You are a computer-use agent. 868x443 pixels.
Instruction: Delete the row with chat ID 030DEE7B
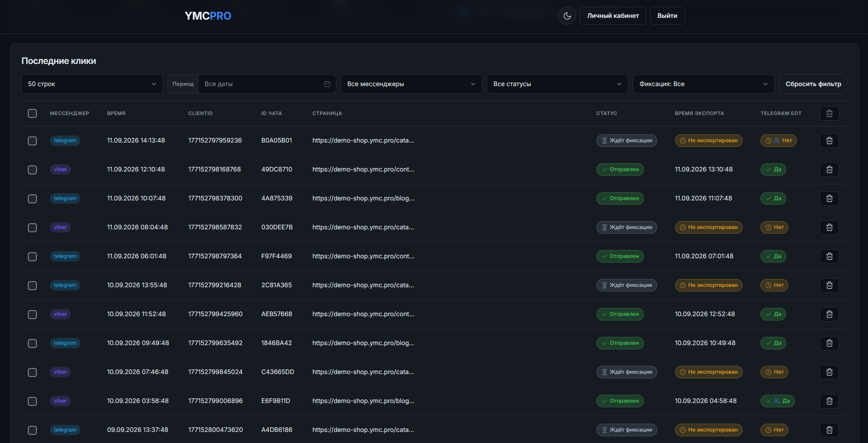829,227
